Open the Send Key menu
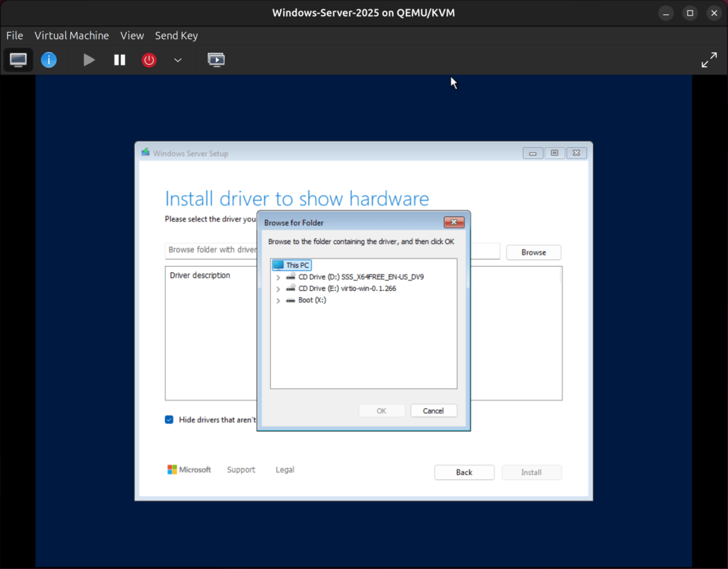This screenshot has height=569, width=728. coord(176,36)
